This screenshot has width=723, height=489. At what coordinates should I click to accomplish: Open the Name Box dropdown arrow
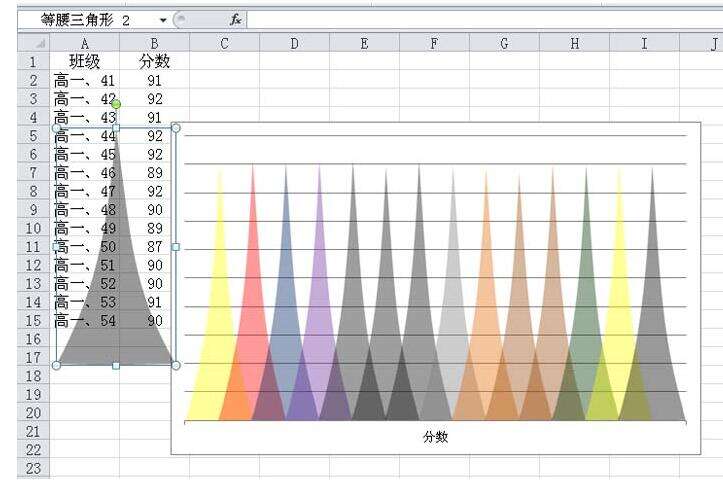163,20
